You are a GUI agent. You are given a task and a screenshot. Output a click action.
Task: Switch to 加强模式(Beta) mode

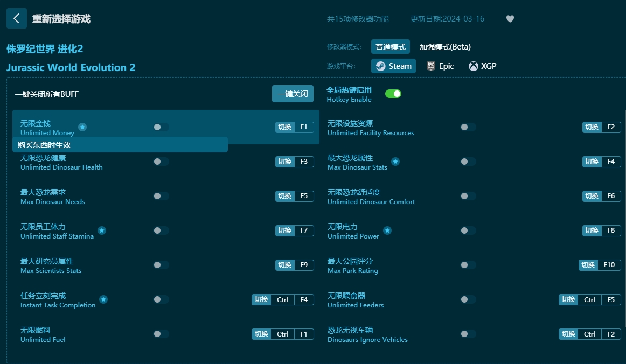[x=445, y=47]
